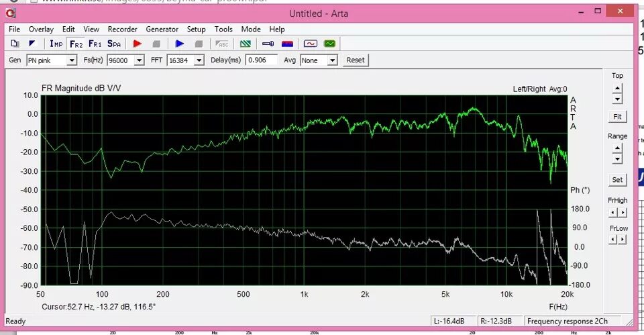
Task: Open the File menu
Action: tap(14, 29)
